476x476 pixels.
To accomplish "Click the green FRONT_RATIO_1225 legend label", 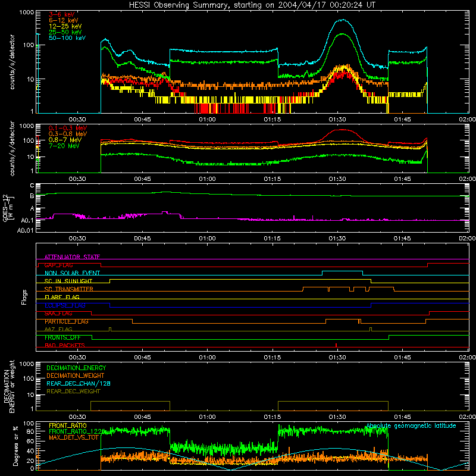I will click(x=77, y=431).
